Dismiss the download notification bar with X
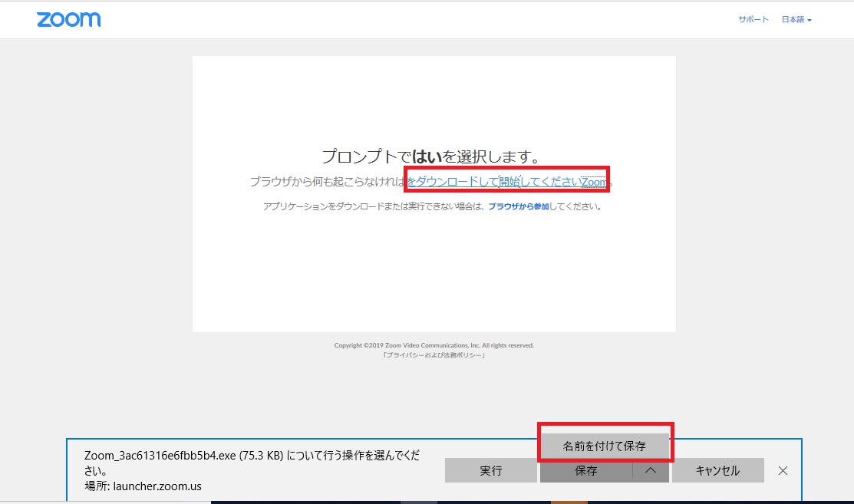This screenshot has width=854, height=504. tap(783, 470)
